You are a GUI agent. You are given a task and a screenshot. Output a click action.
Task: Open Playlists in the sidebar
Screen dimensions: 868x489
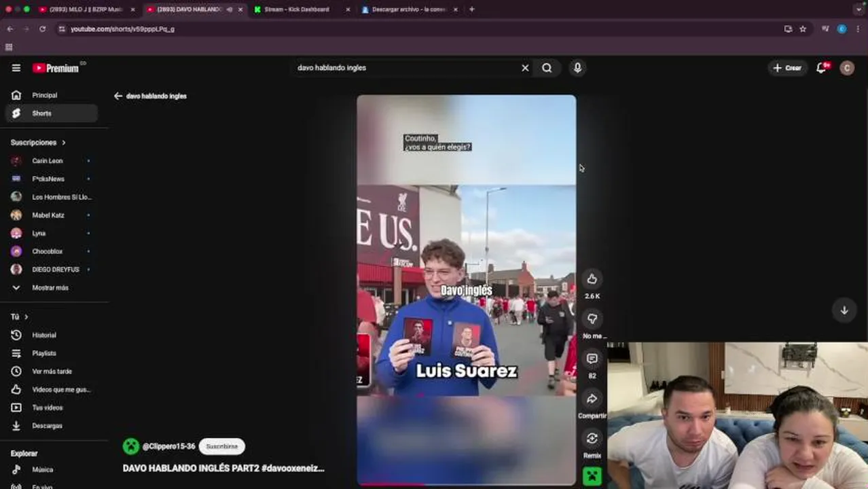coord(51,353)
